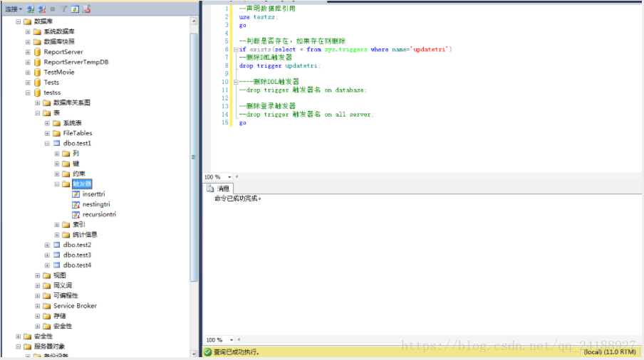The width and height of the screenshot is (644, 360).
Task: Click the FileTables folder icon
Action: [x=57, y=133]
